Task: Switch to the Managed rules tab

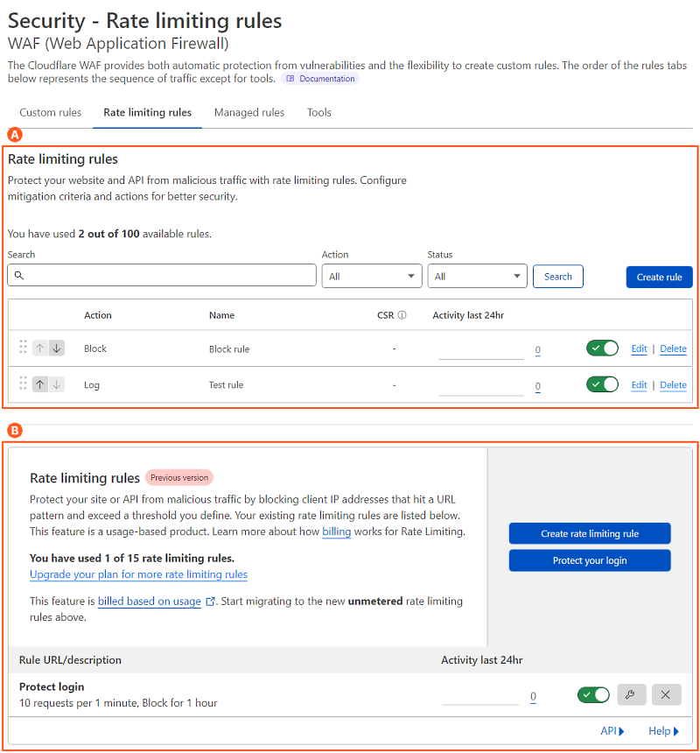Action: (248, 112)
